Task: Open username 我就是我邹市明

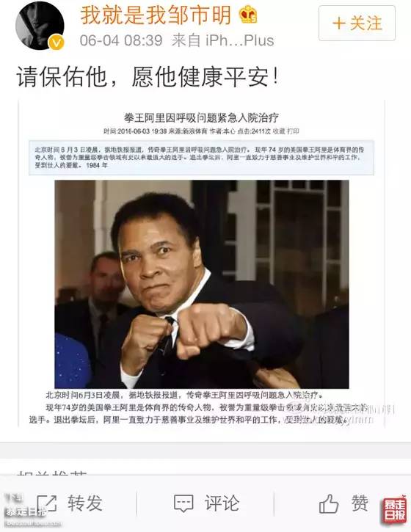Action: point(156,15)
